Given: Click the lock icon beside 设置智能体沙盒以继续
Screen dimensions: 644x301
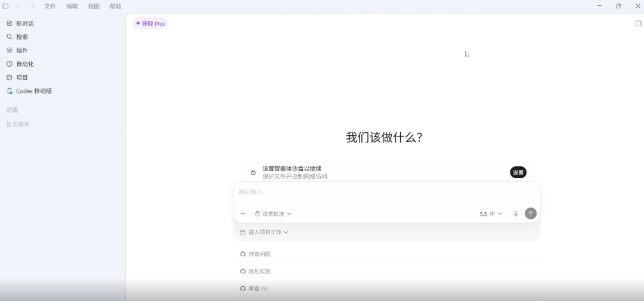Looking at the screenshot, I should [253, 172].
